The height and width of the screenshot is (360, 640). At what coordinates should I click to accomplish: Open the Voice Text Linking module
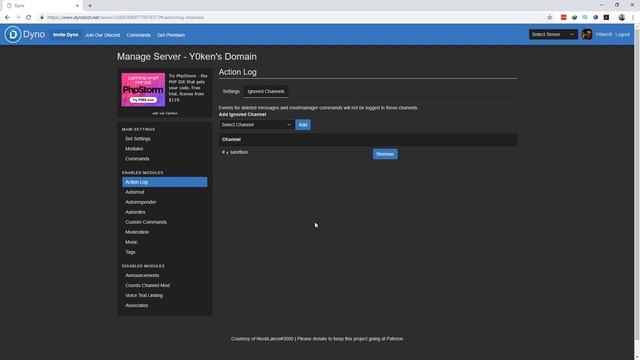[x=164, y=296]
